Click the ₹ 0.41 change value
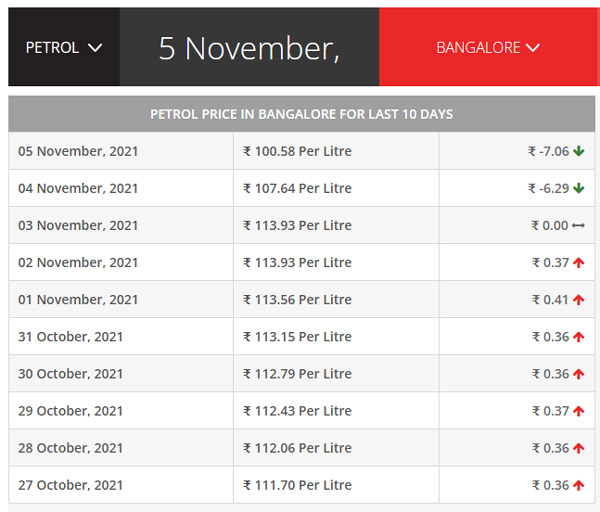The height and width of the screenshot is (512, 600). pos(551,300)
